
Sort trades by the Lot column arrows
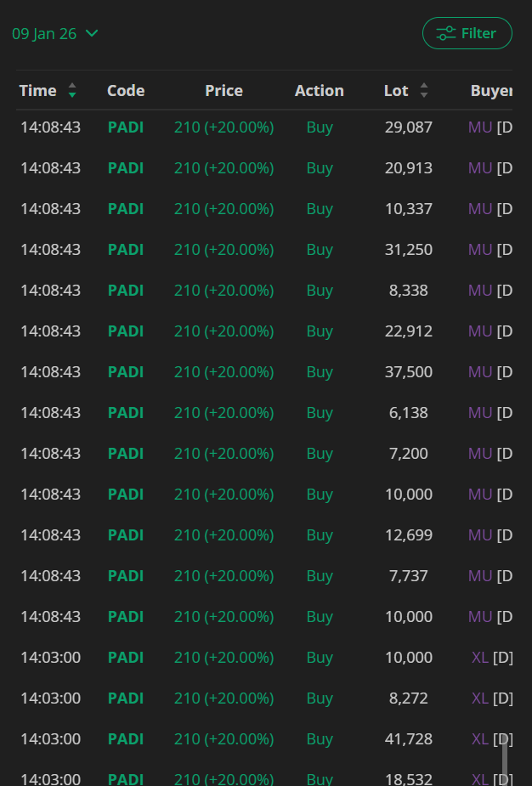424,91
